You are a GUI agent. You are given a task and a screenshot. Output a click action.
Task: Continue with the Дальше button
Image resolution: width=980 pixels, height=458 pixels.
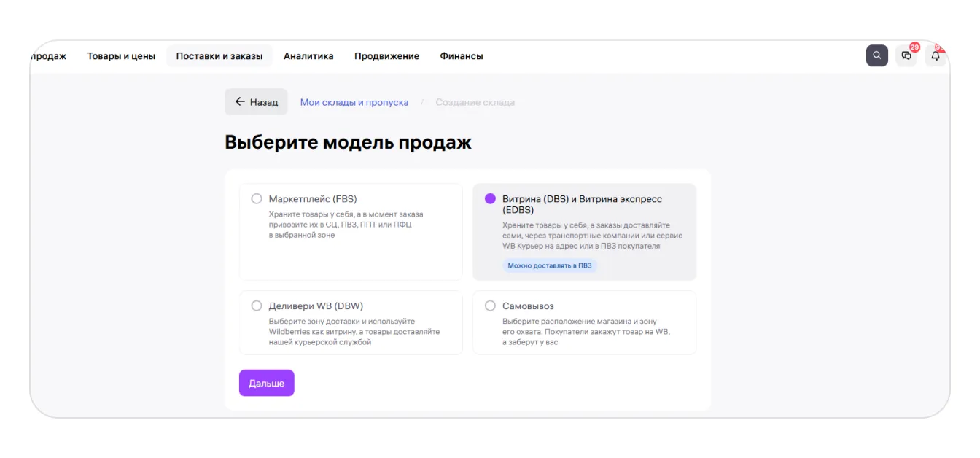click(x=266, y=383)
